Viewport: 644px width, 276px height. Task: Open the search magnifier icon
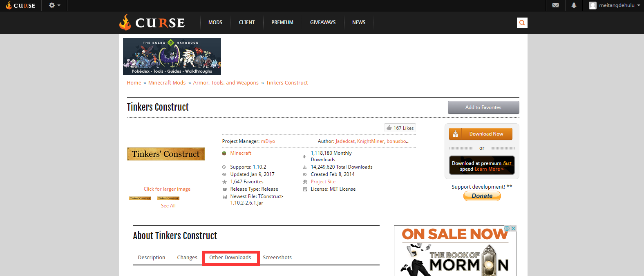coord(522,23)
